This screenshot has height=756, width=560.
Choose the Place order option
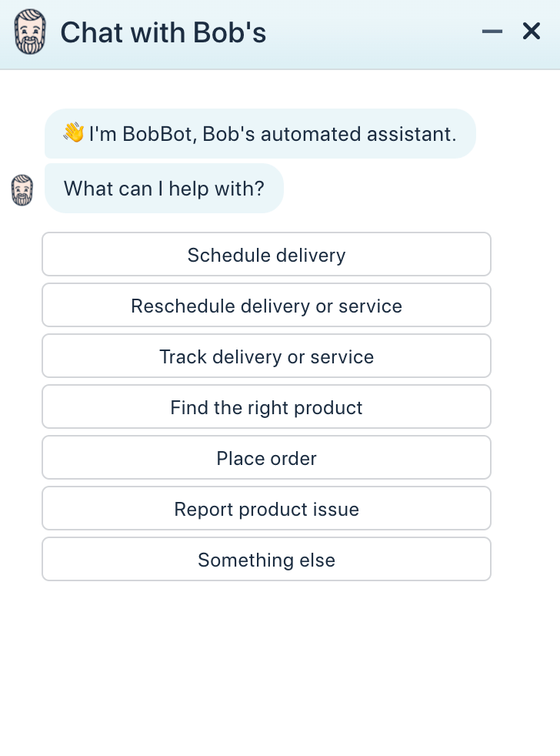click(266, 457)
